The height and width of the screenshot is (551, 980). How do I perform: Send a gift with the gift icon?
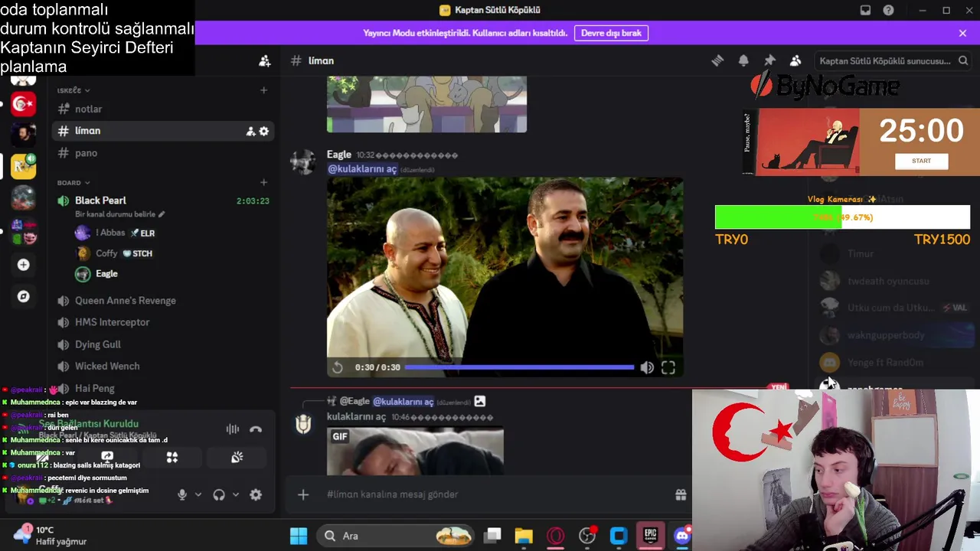[681, 494]
